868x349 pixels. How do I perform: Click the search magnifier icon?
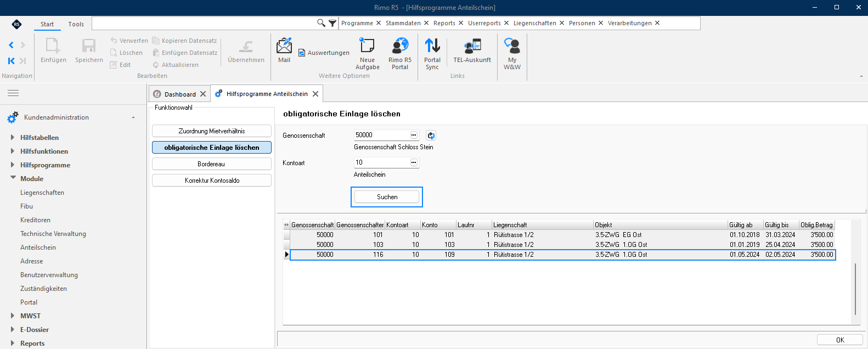coord(321,23)
